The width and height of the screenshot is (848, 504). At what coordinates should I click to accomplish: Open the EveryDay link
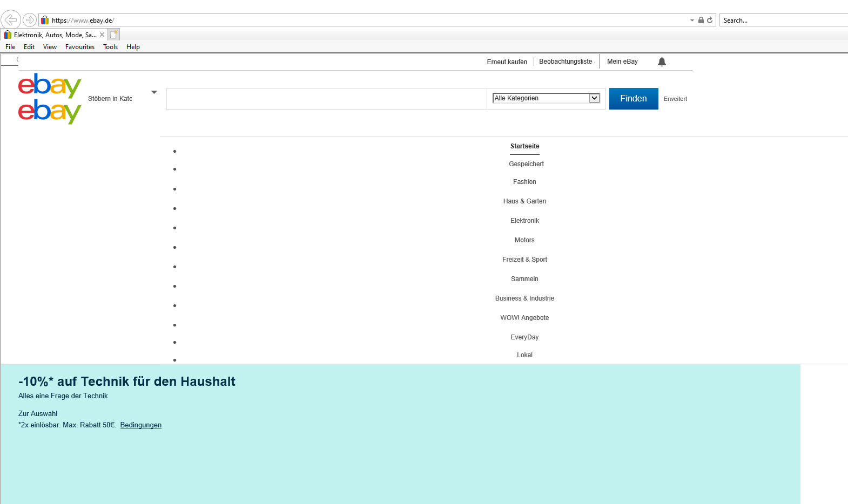tap(524, 337)
